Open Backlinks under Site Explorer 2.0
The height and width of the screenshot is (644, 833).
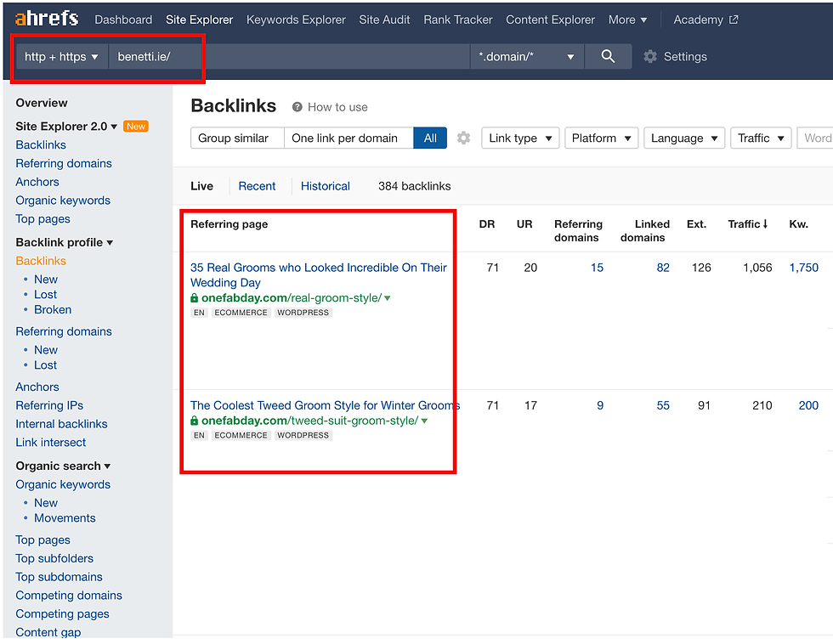click(41, 145)
